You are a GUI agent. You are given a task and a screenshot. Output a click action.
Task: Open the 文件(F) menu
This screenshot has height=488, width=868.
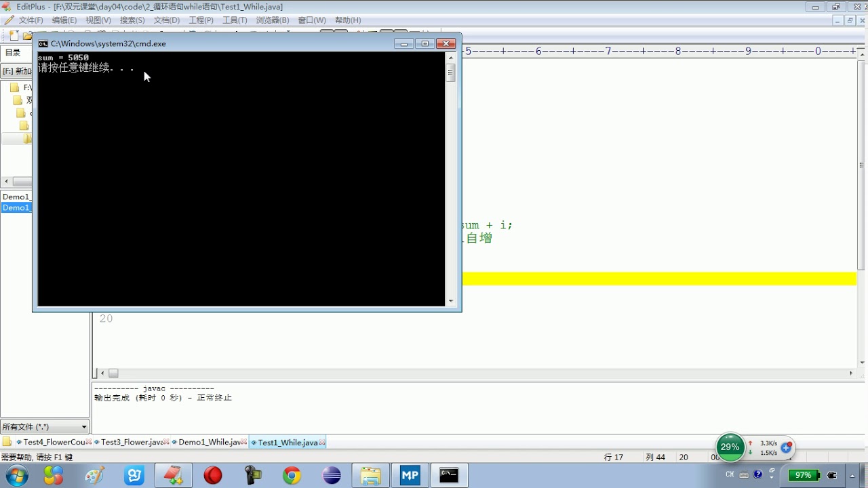(x=31, y=20)
